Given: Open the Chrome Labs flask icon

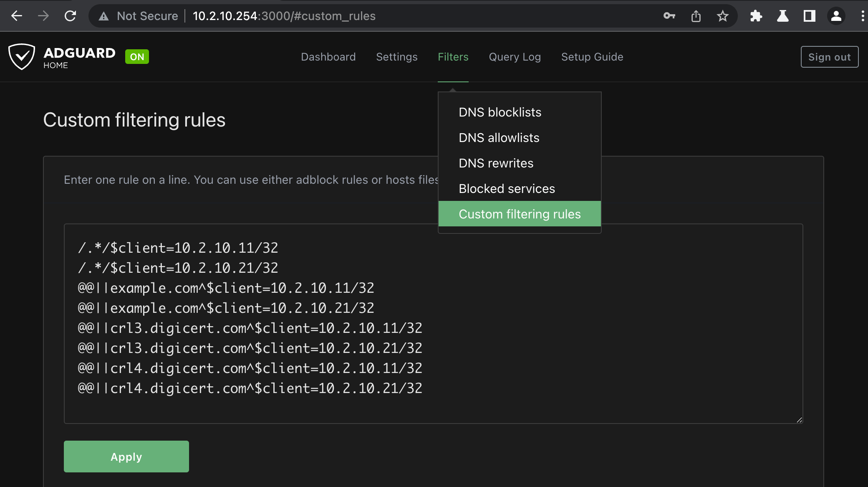Looking at the screenshot, I should point(782,16).
